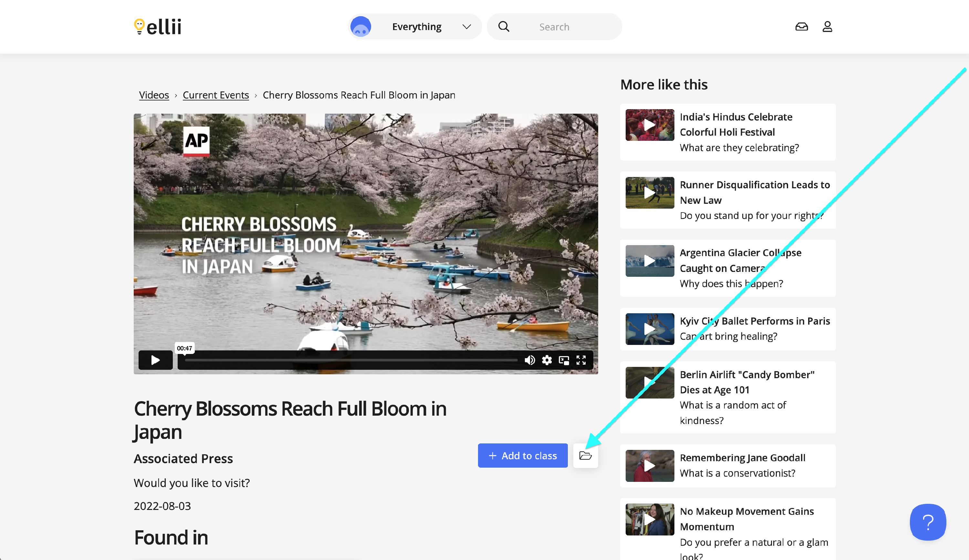Open Argentina Glacier Collapse video thumbnail

pyautogui.click(x=650, y=261)
